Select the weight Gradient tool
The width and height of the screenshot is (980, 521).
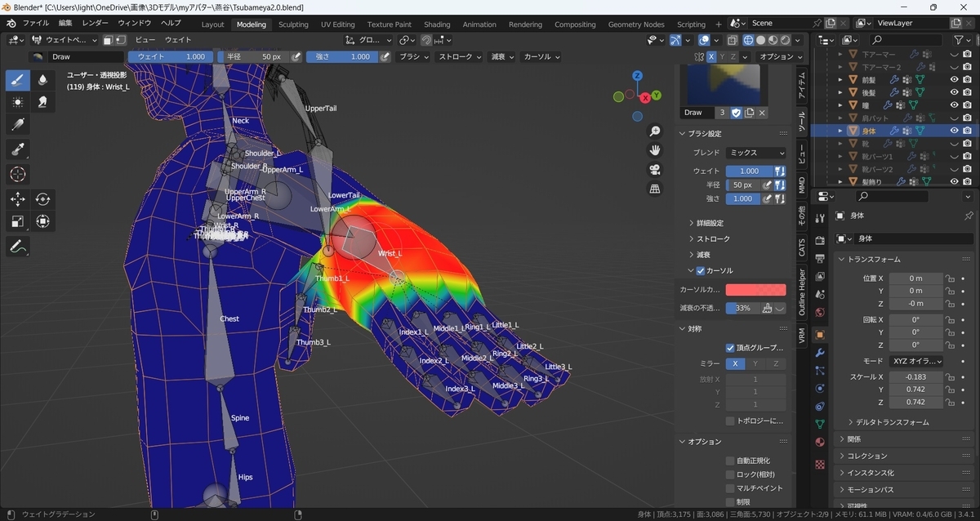tap(18, 125)
